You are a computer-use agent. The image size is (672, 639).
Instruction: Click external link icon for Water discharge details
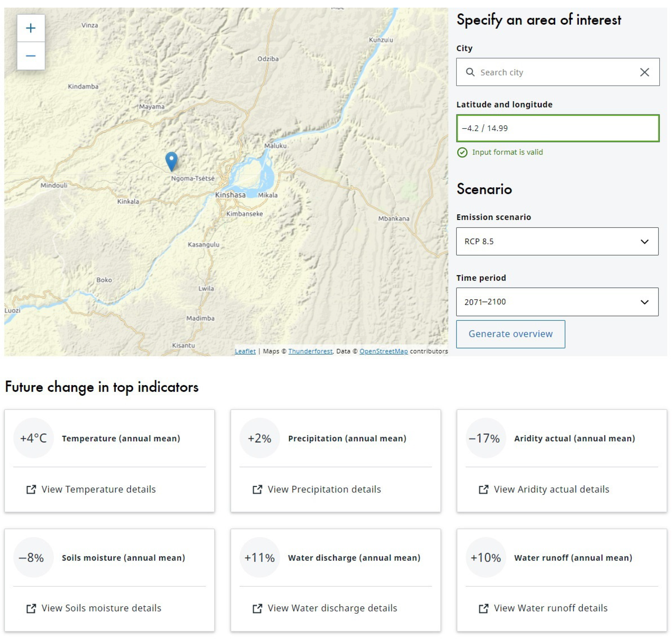[257, 608]
